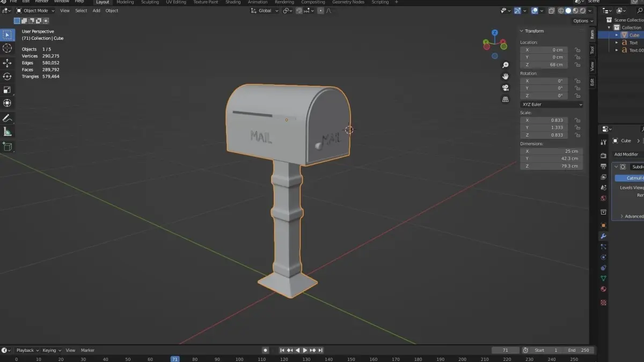Click the Add Modifier button

click(x=628, y=154)
